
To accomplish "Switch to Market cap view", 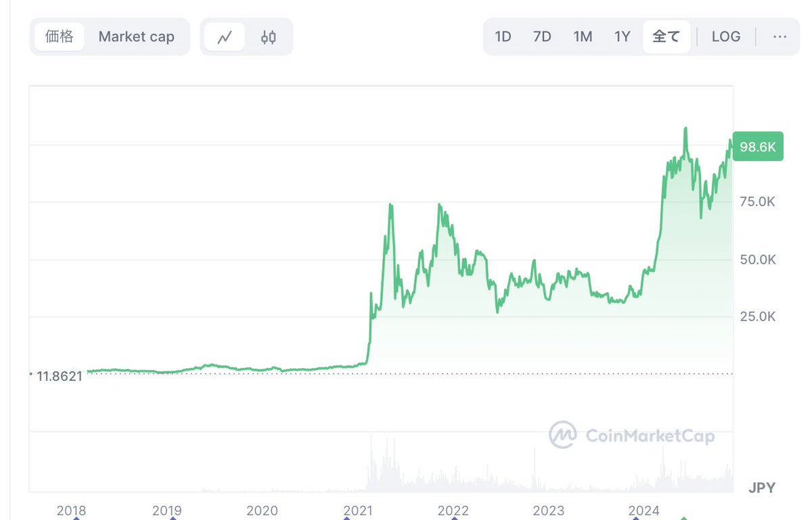I will click(x=137, y=37).
